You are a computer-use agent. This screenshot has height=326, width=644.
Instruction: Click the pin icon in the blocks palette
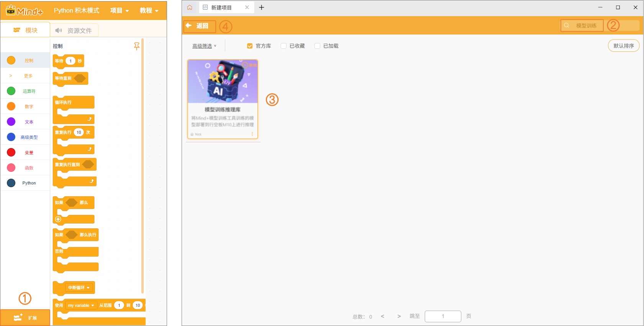(x=137, y=46)
